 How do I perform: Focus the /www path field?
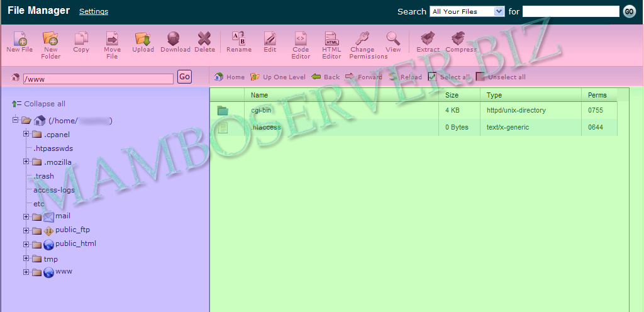[x=98, y=79]
